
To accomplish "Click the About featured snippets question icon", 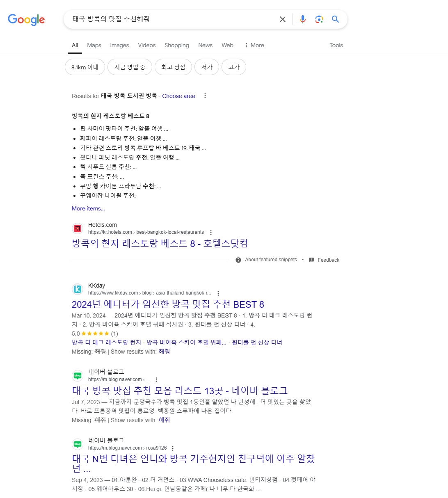I will 238,260.
